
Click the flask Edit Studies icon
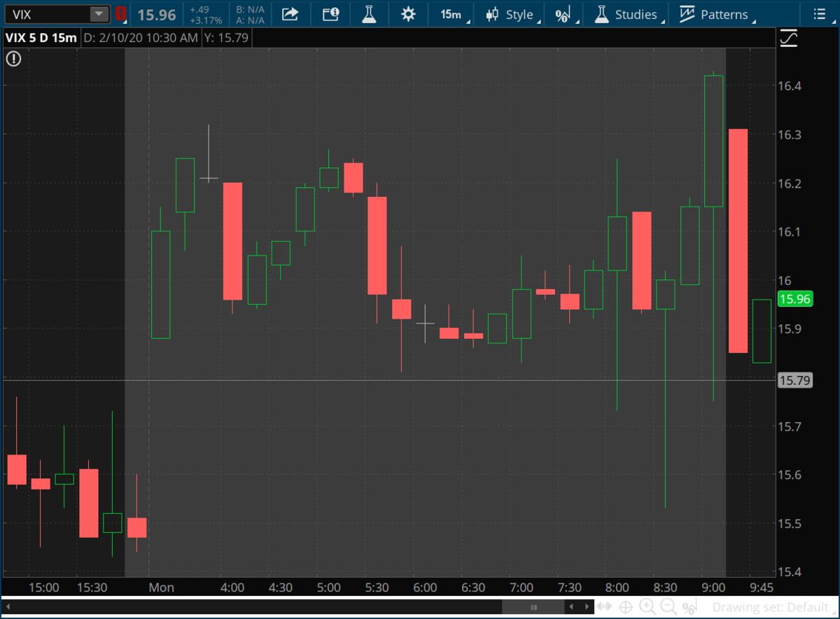[370, 14]
